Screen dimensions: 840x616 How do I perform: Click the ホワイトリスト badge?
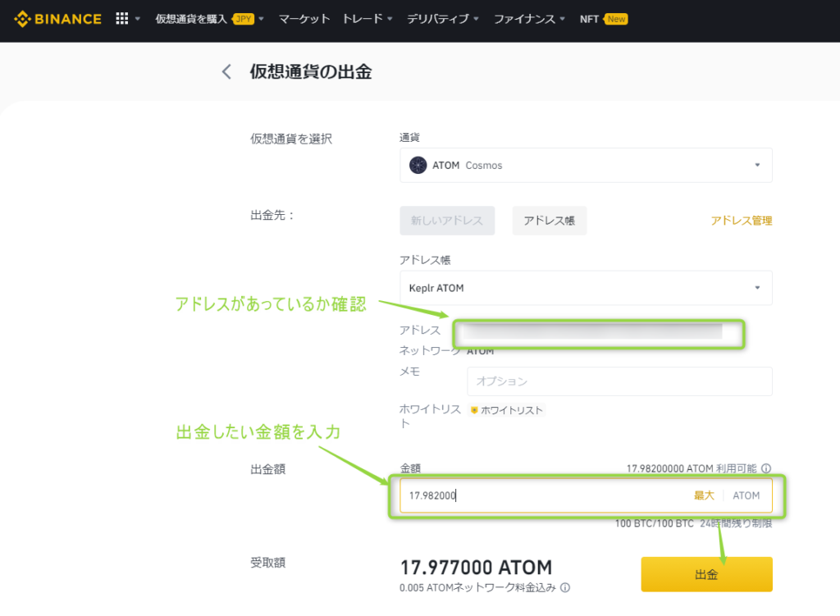507,410
